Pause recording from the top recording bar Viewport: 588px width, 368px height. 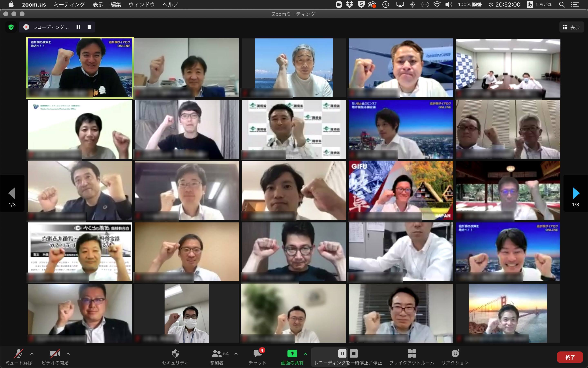pos(78,27)
